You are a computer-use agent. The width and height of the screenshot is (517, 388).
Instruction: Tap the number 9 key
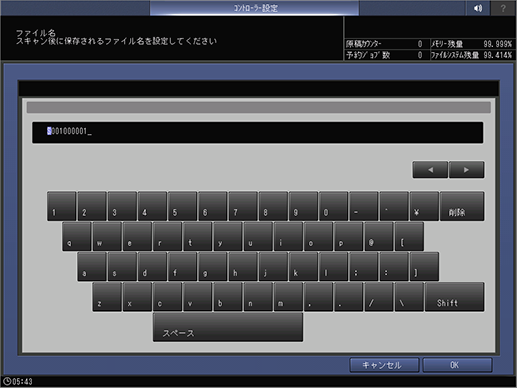click(303, 206)
